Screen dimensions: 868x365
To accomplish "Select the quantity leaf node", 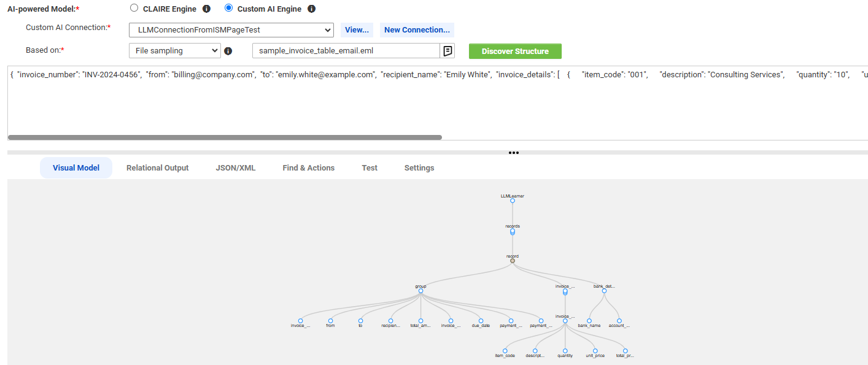I will pos(565,350).
